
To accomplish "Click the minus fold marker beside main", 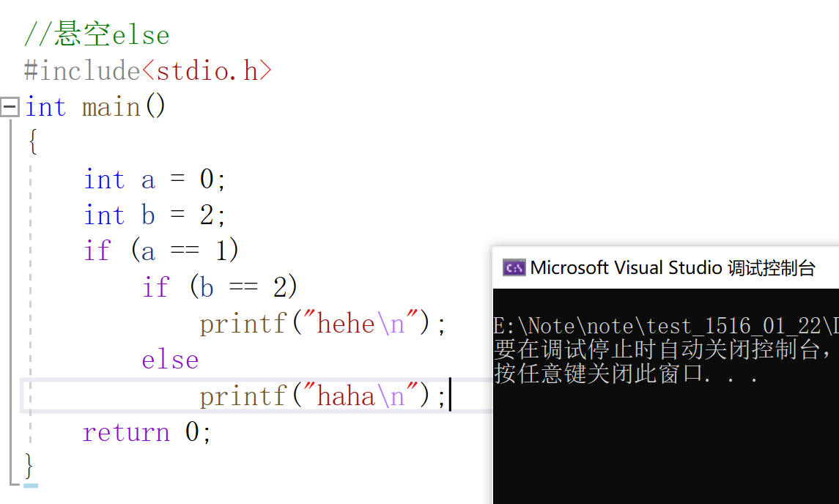I will click(10, 107).
